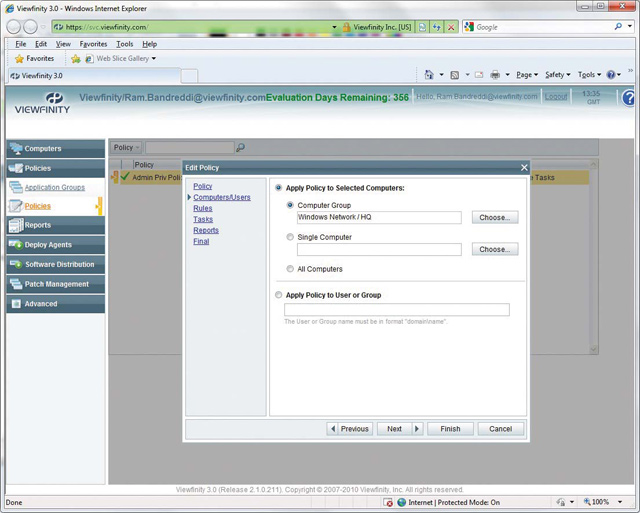
Task: Go to the Rules step link
Action: click(202, 208)
